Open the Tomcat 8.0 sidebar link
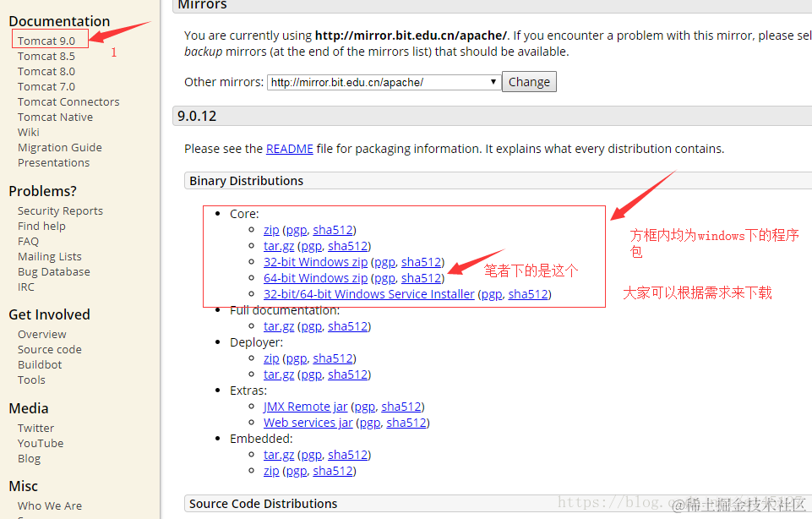Viewport: 812px width, 519px height. click(46, 72)
